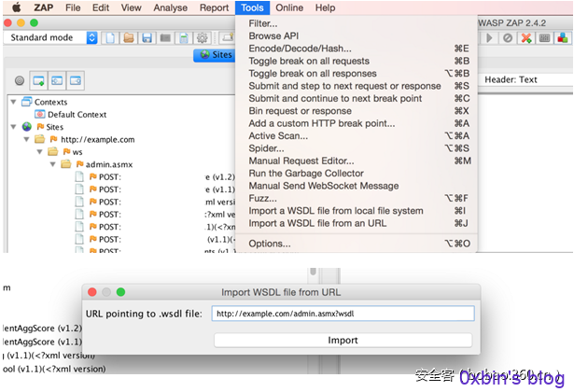This screenshot has width=574, height=392.
Task: Click the gray target circle icon
Action: click(x=20, y=80)
